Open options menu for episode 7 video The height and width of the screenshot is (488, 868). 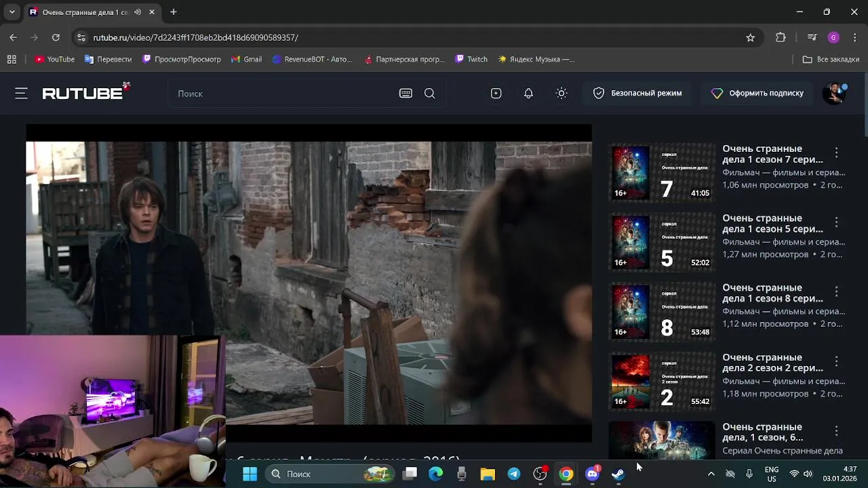tap(836, 152)
